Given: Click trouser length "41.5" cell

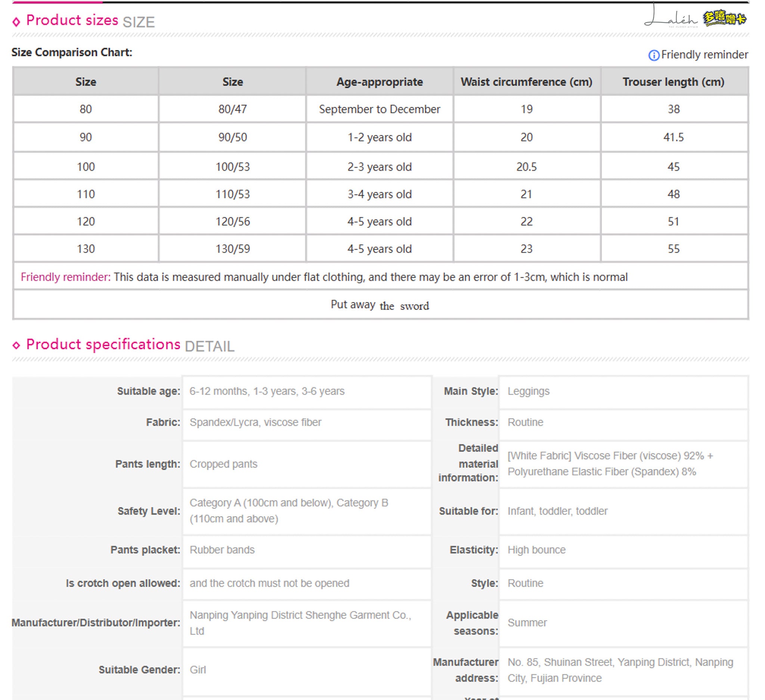Looking at the screenshot, I should coord(673,137).
